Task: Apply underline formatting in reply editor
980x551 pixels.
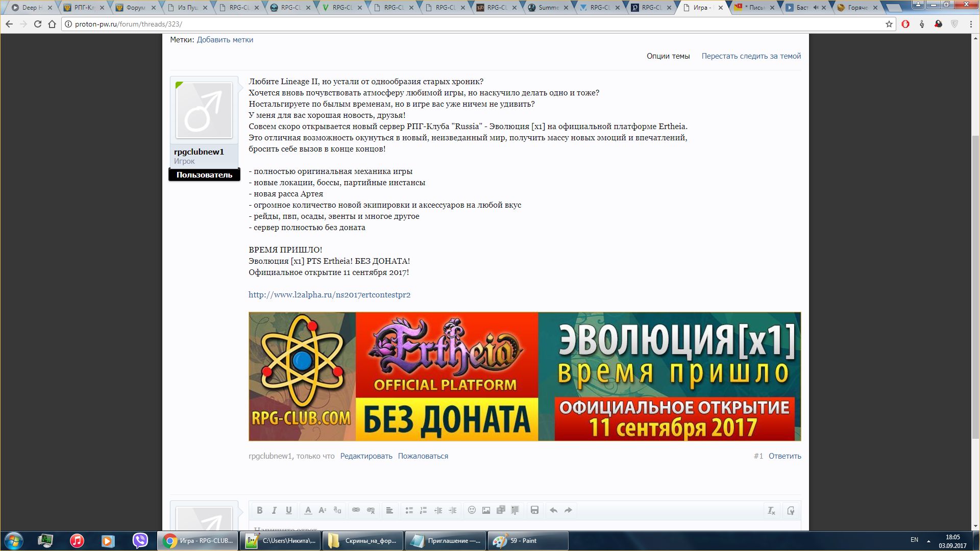Action: (289, 510)
